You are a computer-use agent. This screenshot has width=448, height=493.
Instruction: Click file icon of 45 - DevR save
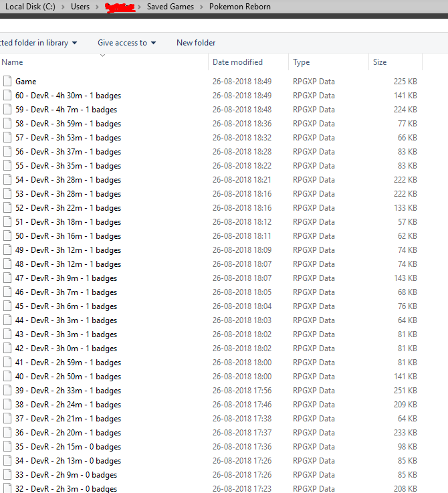click(7, 306)
